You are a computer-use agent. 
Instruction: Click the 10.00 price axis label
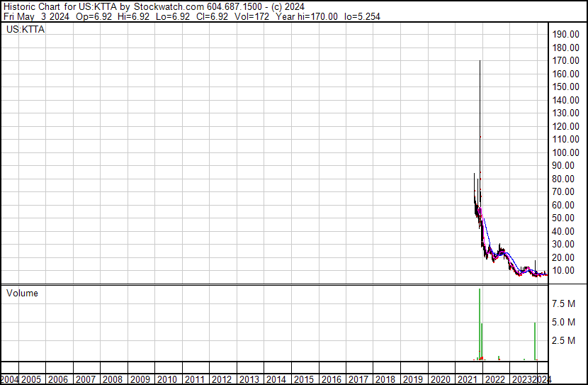pyautogui.click(x=563, y=271)
